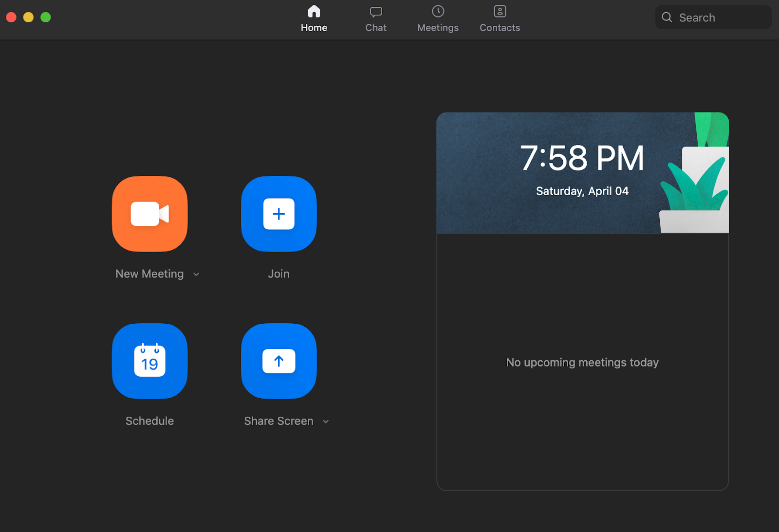Open the Chat tab
The image size is (779, 532).
coord(376,19)
